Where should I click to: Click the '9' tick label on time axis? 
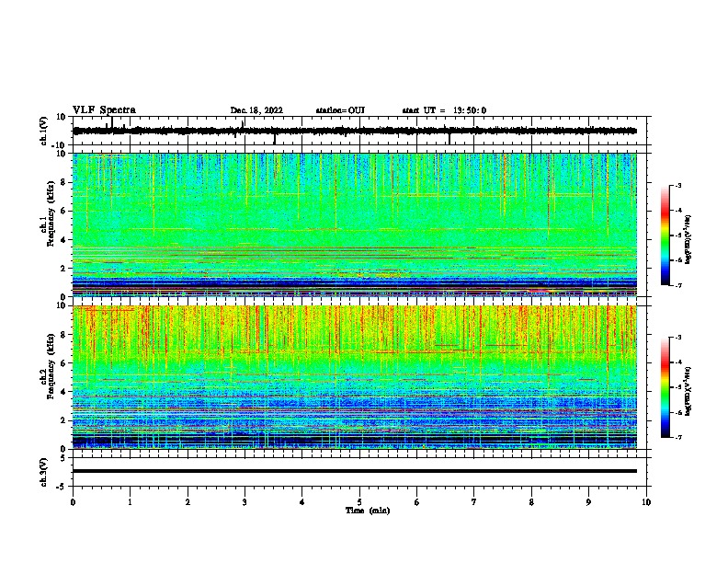588,502
